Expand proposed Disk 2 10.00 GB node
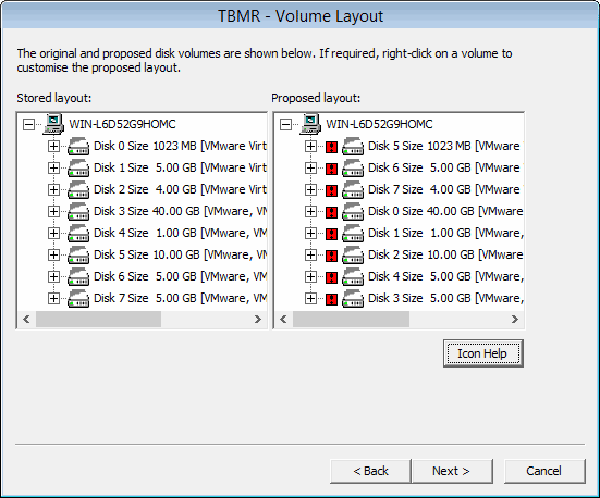The width and height of the screenshot is (600, 498). point(311,255)
